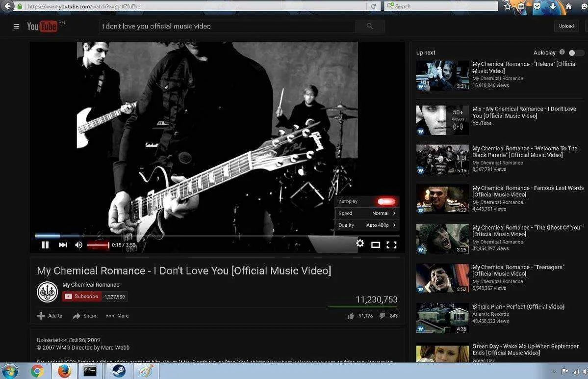588x379 pixels.
Task: Open Teenagers video thumbnail
Action: pos(442,278)
